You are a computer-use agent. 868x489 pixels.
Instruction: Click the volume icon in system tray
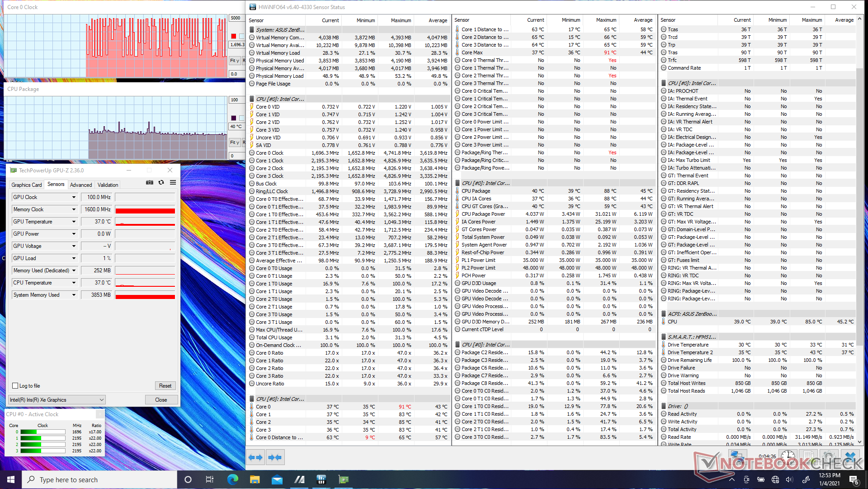[789, 480]
